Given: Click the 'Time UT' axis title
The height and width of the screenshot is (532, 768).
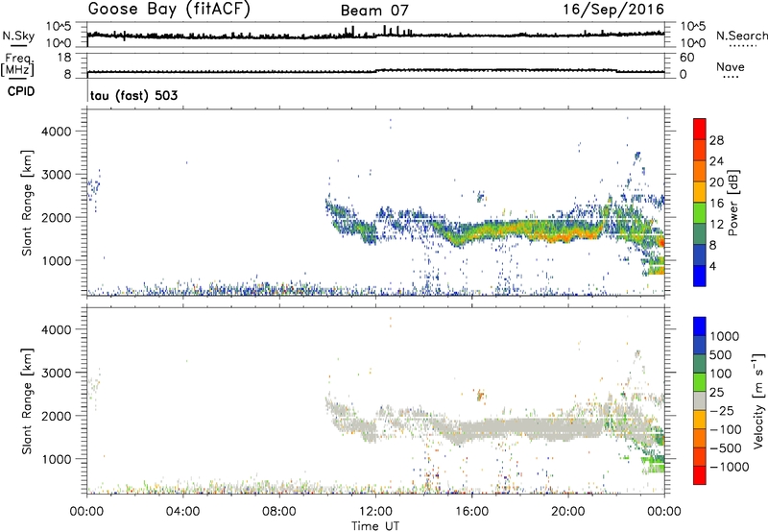Looking at the screenshot, I should point(375,526).
